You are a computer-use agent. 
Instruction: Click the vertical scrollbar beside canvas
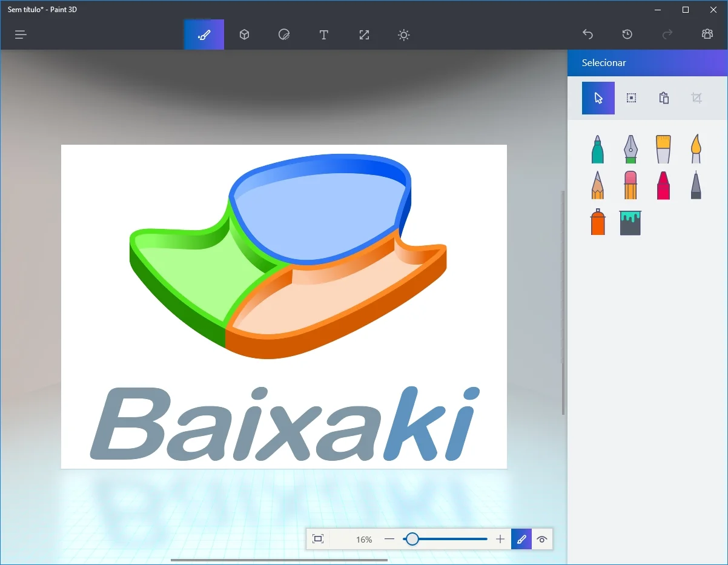click(x=563, y=303)
